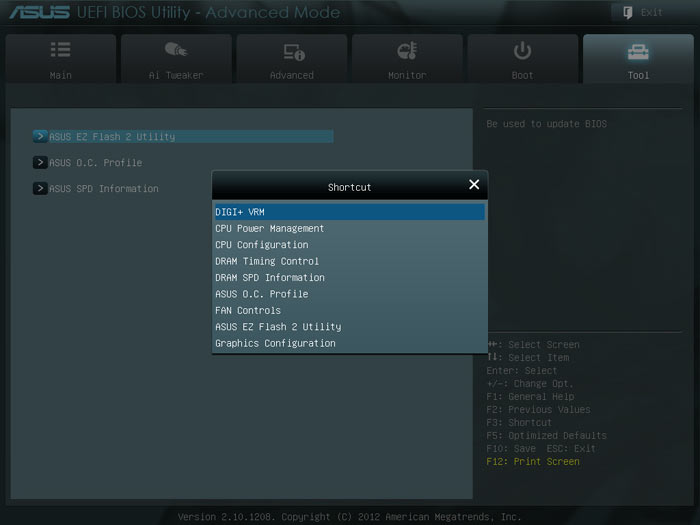Switch to the Main tab label

pyautogui.click(x=61, y=75)
